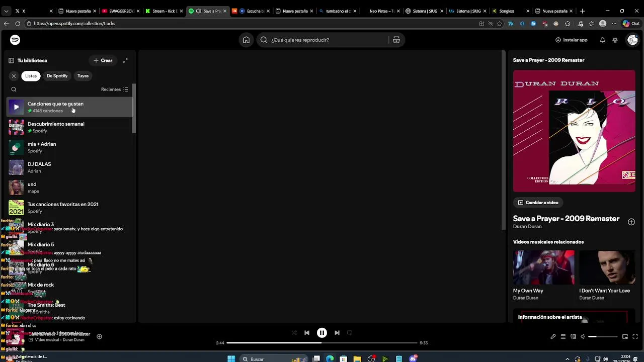Click the browser address bar URL

click(74, 24)
